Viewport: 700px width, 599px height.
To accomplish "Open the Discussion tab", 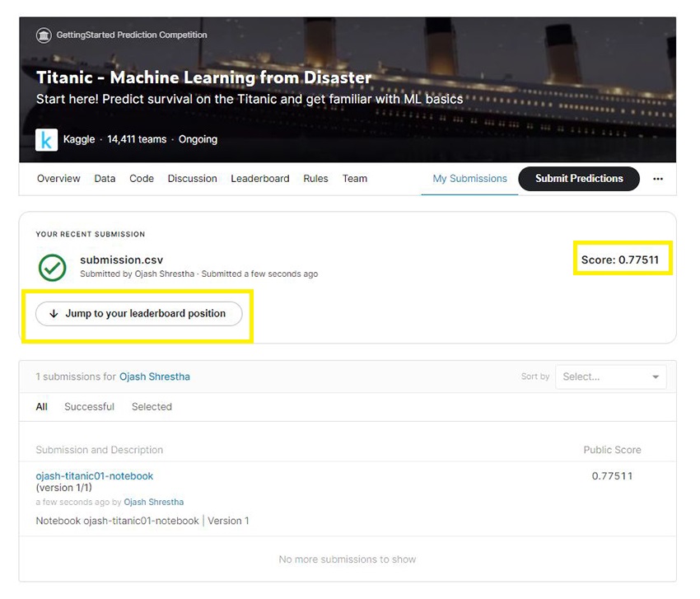I will pyautogui.click(x=193, y=179).
